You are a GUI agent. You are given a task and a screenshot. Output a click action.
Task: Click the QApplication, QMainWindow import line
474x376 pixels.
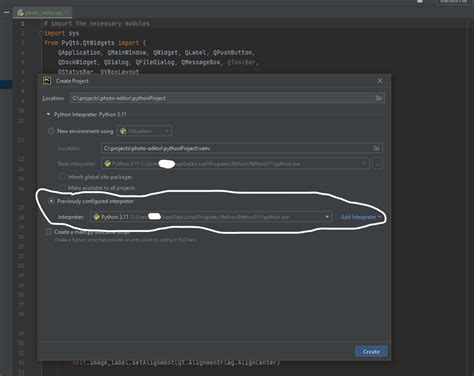pyautogui.click(x=156, y=52)
